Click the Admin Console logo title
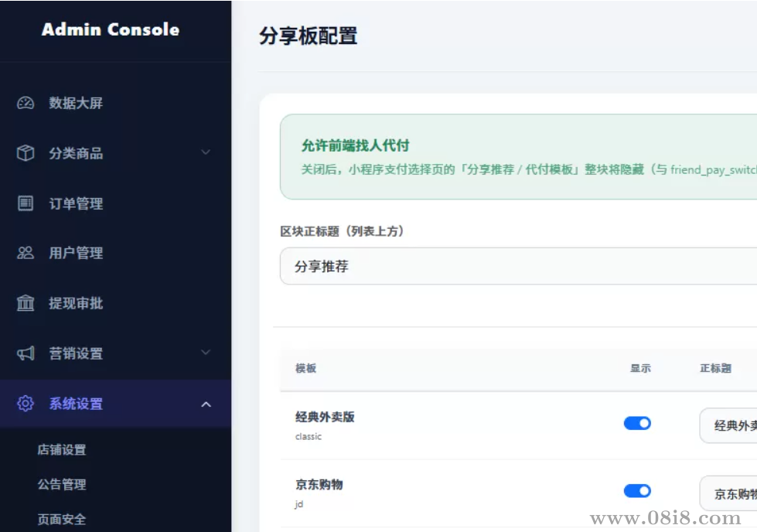757x532 pixels. [x=111, y=29]
